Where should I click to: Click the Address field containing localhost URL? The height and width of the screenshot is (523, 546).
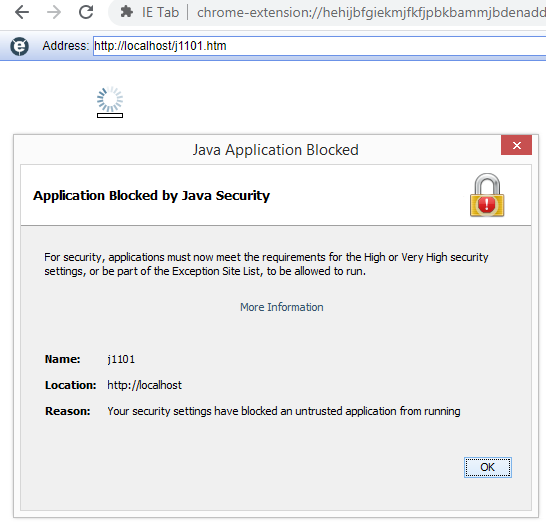[319, 46]
